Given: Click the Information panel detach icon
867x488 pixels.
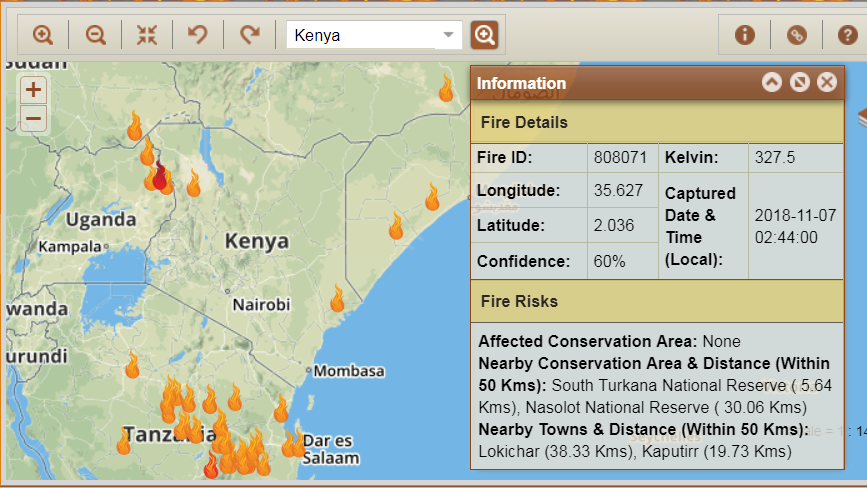Looking at the screenshot, I should tap(800, 82).
